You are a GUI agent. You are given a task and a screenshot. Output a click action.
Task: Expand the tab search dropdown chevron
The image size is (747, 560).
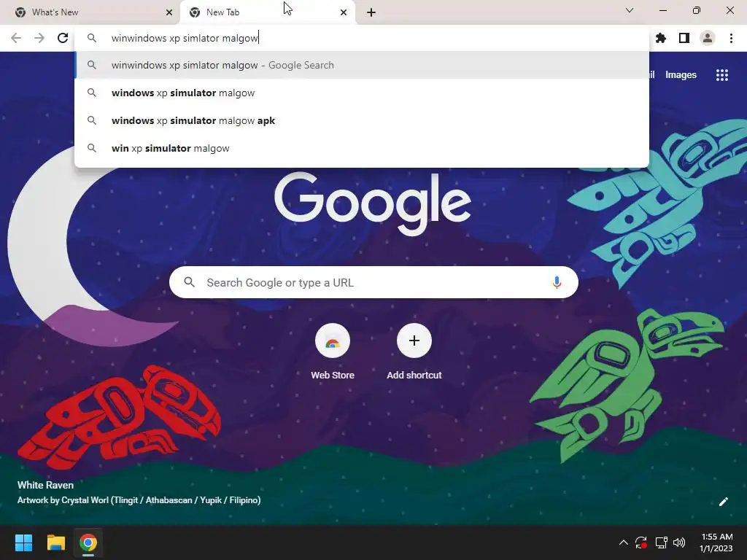click(630, 10)
